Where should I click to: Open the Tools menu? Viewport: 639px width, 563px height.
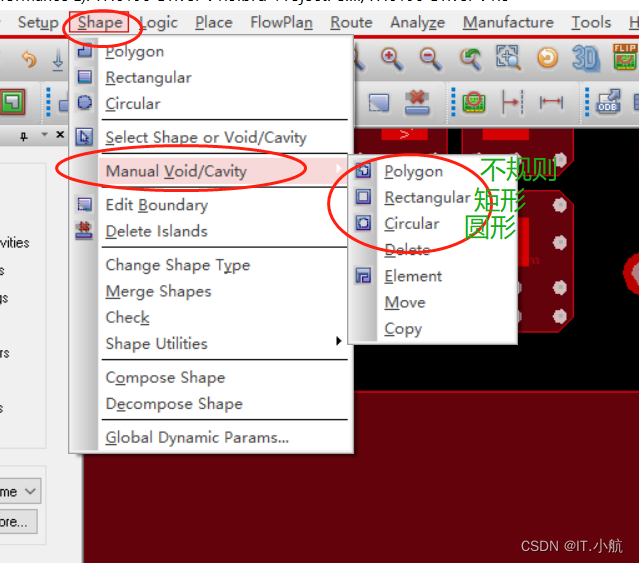coord(591,22)
